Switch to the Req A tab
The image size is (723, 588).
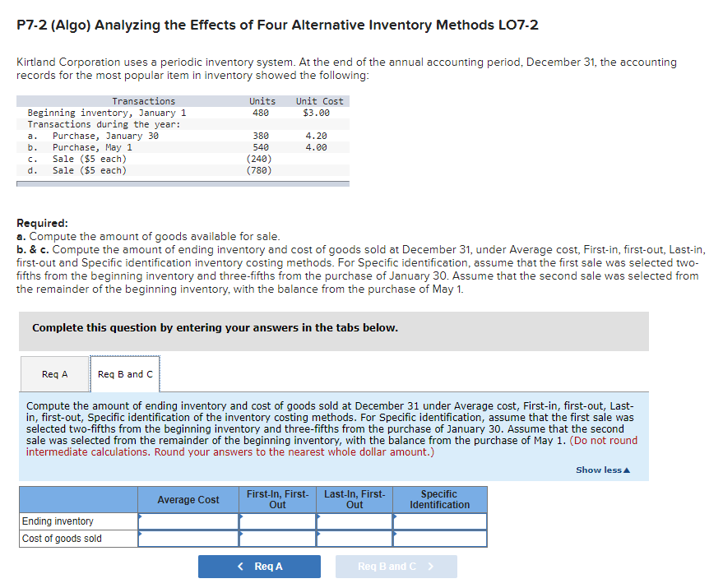point(55,374)
